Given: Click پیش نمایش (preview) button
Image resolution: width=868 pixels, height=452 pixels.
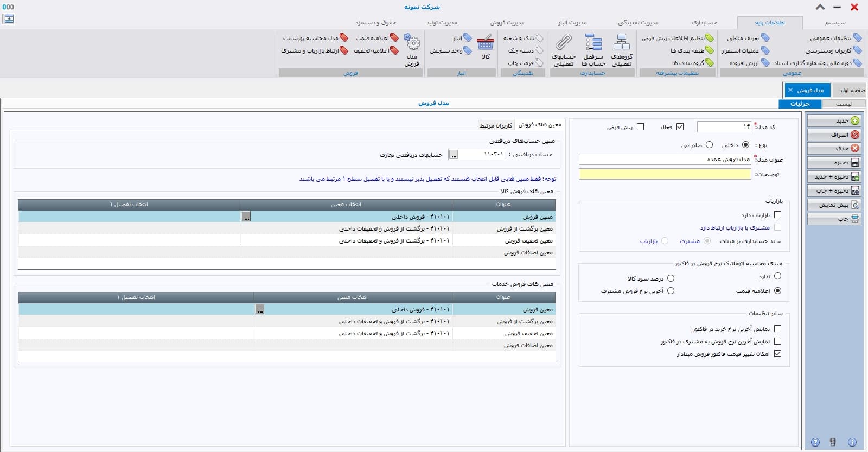Looking at the screenshot, I should point(834,205).
